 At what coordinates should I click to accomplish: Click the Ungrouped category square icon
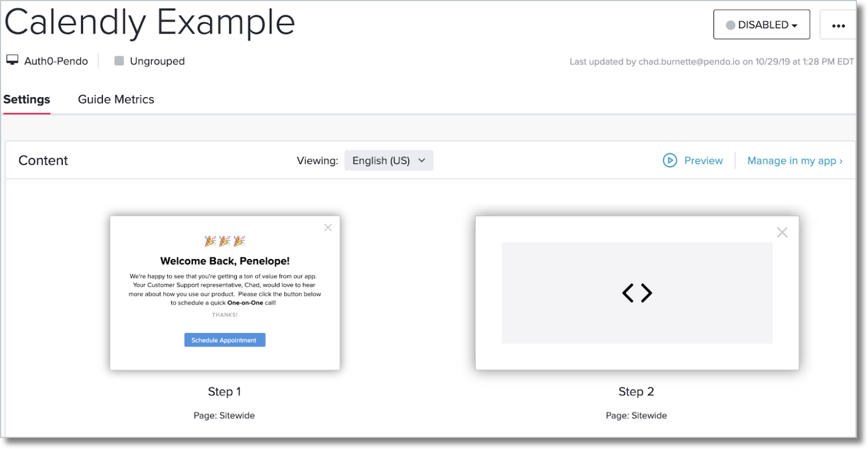pos(118,61)
